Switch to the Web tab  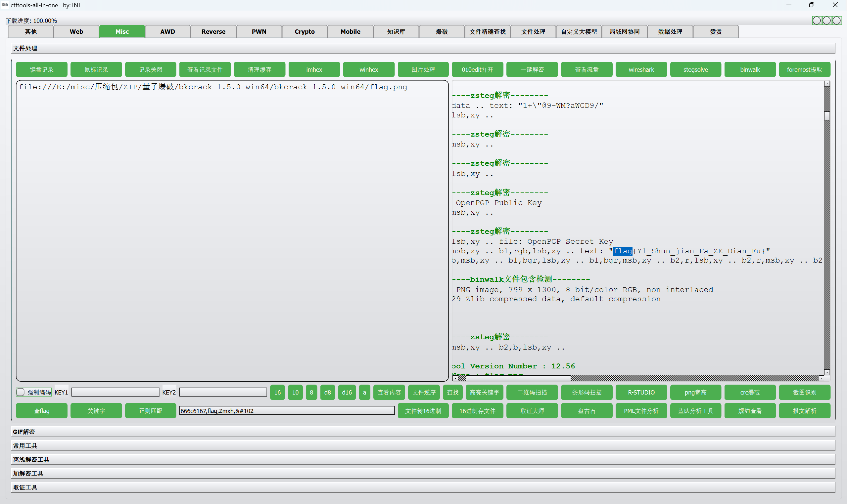coord(76,32)
